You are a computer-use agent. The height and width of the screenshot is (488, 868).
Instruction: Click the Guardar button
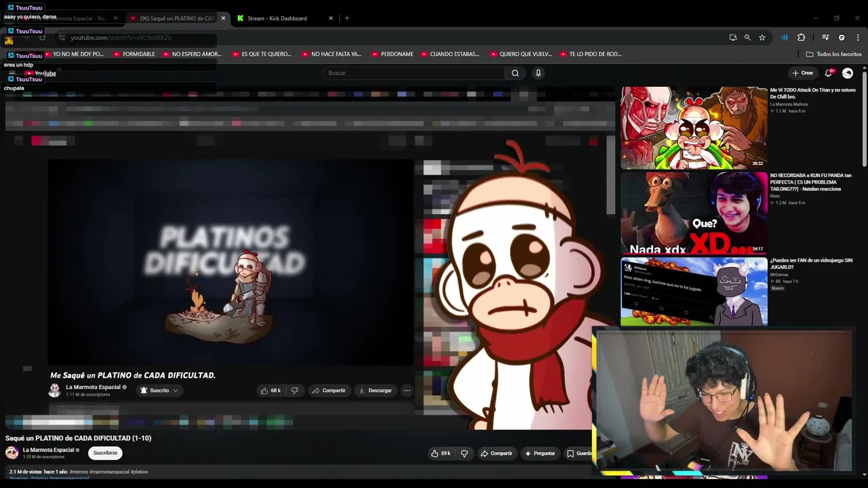point(577,453)
